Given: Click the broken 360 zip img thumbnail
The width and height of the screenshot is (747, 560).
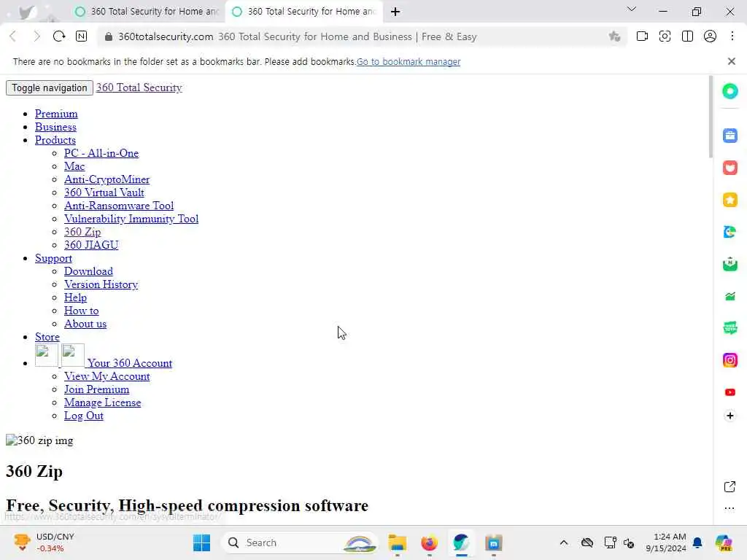Looking at the screenshot, I should coord(39,440).
